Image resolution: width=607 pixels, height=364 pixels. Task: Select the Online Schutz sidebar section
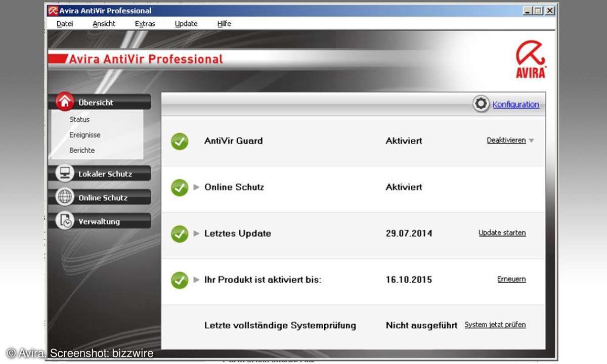click(x=100, y=197)
